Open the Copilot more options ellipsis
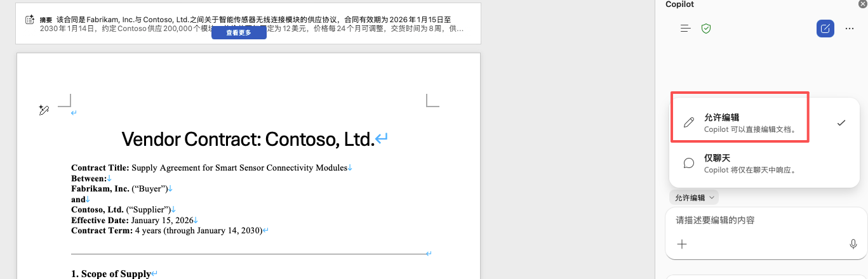The width and height of the screenshot is (868, 279). click(x=850, y=29)
